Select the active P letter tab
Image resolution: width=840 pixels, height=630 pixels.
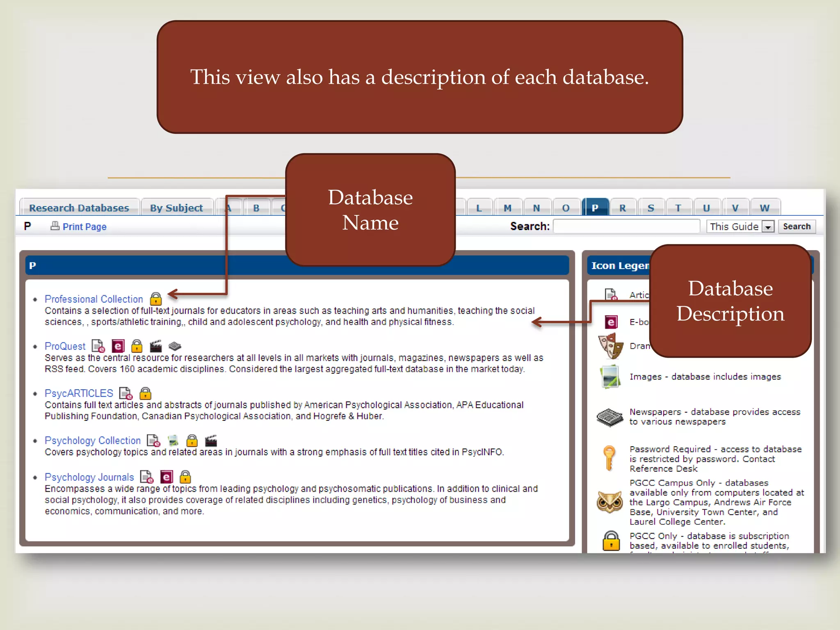595,208
